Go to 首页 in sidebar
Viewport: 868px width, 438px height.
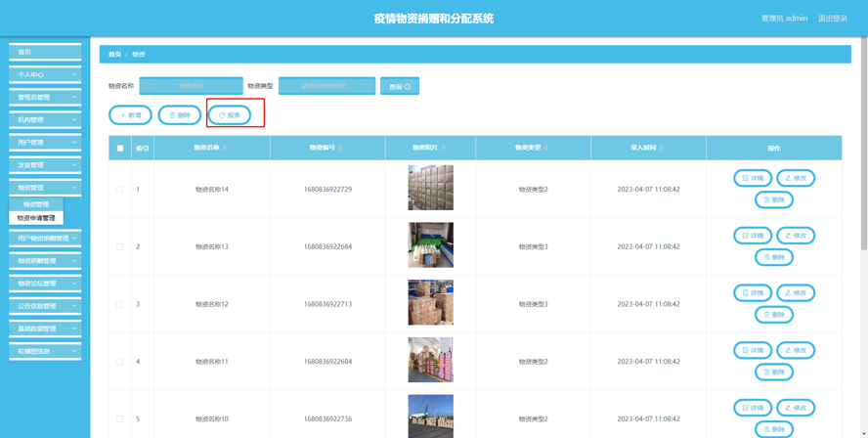click(x=45, y=52)
